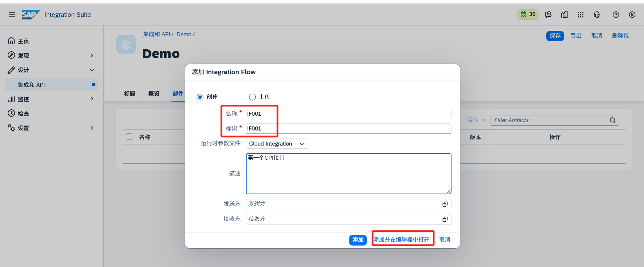The width and height of the screenshot is (644, 267).
Task: Click the 删除包 button
Action: click(620, 36)
